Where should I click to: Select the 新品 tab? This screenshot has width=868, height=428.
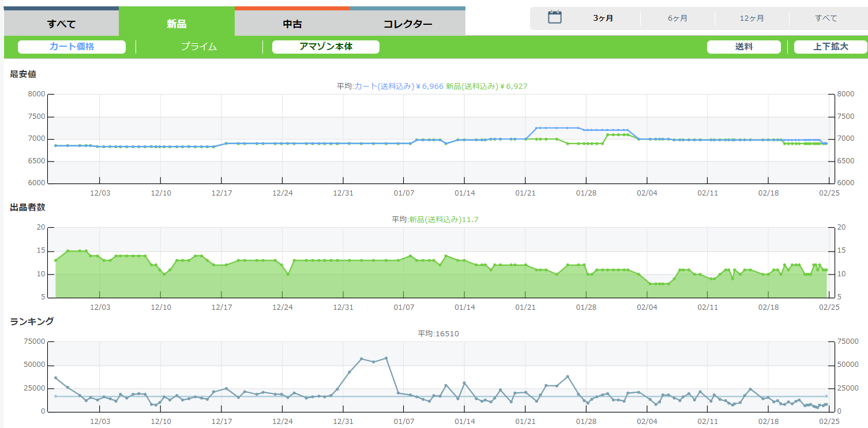pos(176,24)
